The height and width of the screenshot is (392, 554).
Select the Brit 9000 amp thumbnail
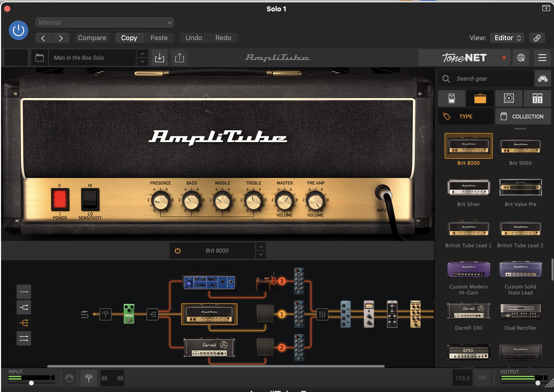[520, 146]
